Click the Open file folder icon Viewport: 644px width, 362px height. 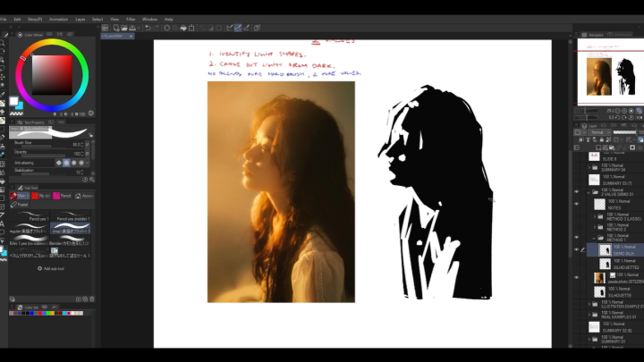[x=124, y=28]
